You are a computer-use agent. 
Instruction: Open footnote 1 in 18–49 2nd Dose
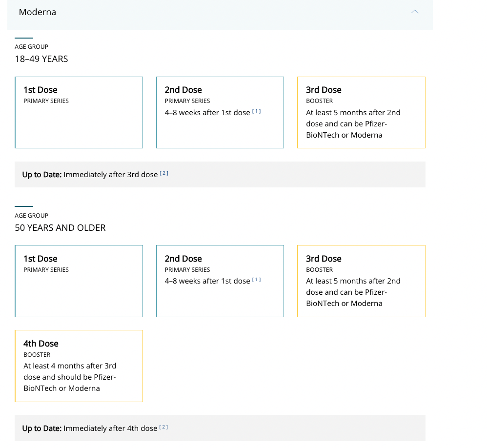coord(257,111)
